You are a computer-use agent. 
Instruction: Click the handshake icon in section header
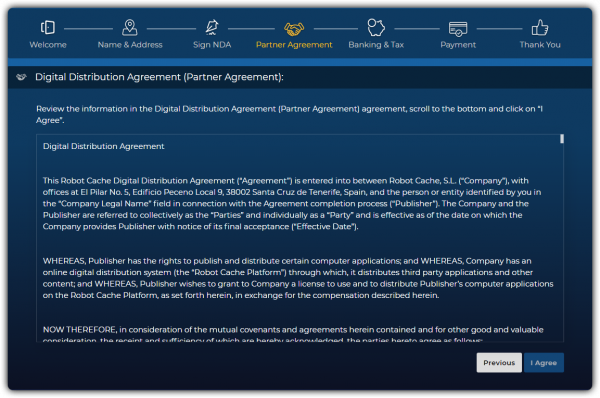tap(21, 77)
